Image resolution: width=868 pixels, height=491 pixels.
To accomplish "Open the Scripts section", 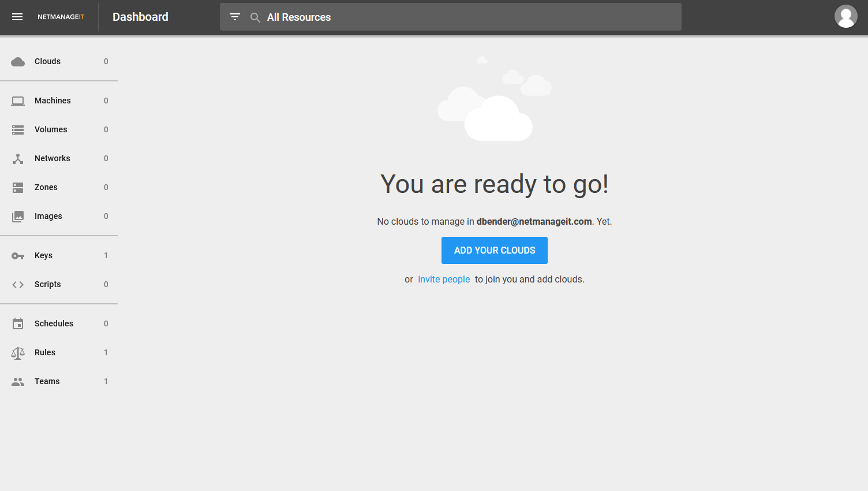I will 48,284.
